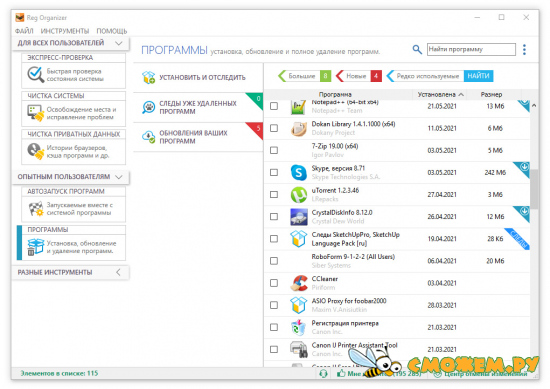Screen dimensions: 550x389
Task: Click the autostart checkered flag icon
Action: click(x=35, y=209)
